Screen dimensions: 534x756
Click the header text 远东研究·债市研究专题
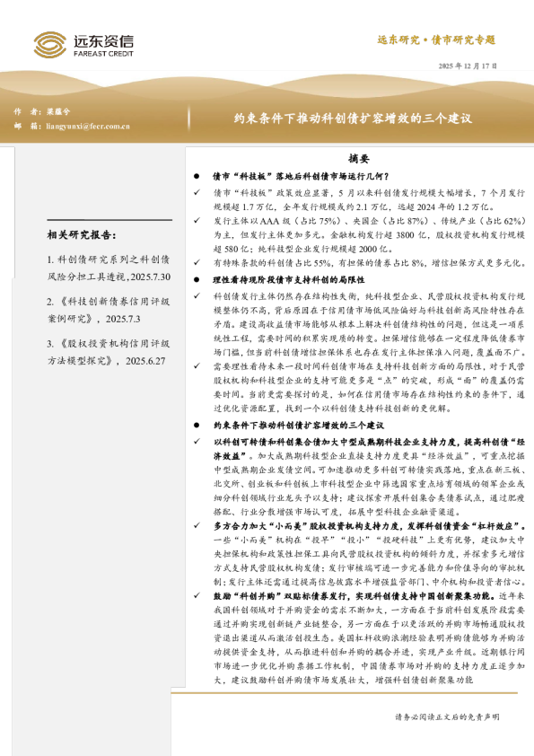click(x=436, y=40)
